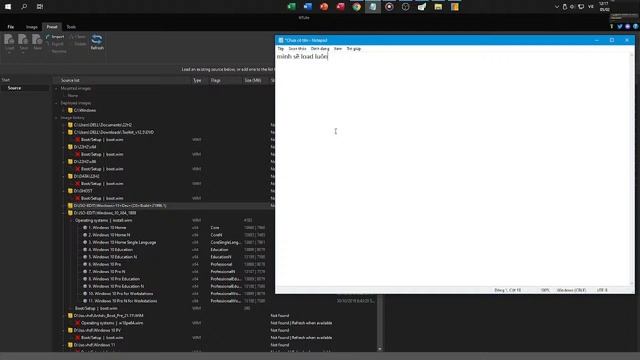Select the C:\Windows deployed image folder icon
Screen dimensions: 640x360
tap(70, 110)
